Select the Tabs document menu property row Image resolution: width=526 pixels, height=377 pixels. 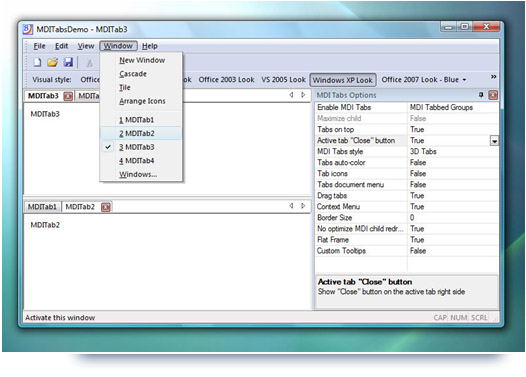pos(407,185)
